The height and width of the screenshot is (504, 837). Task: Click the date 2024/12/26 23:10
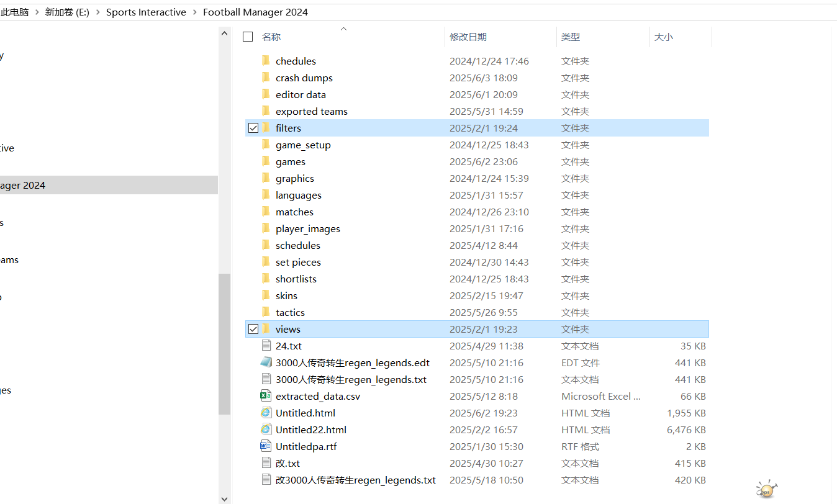[x=489, y=212]
